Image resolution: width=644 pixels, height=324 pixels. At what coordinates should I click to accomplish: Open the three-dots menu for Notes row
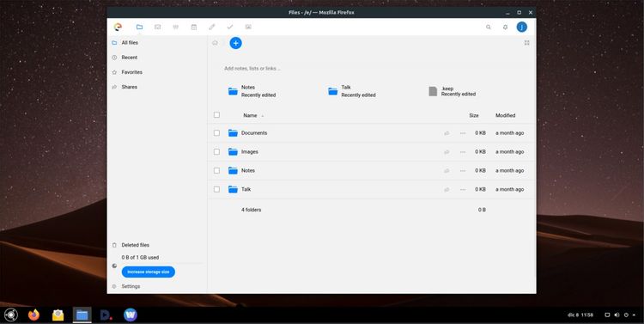[463, 171]
